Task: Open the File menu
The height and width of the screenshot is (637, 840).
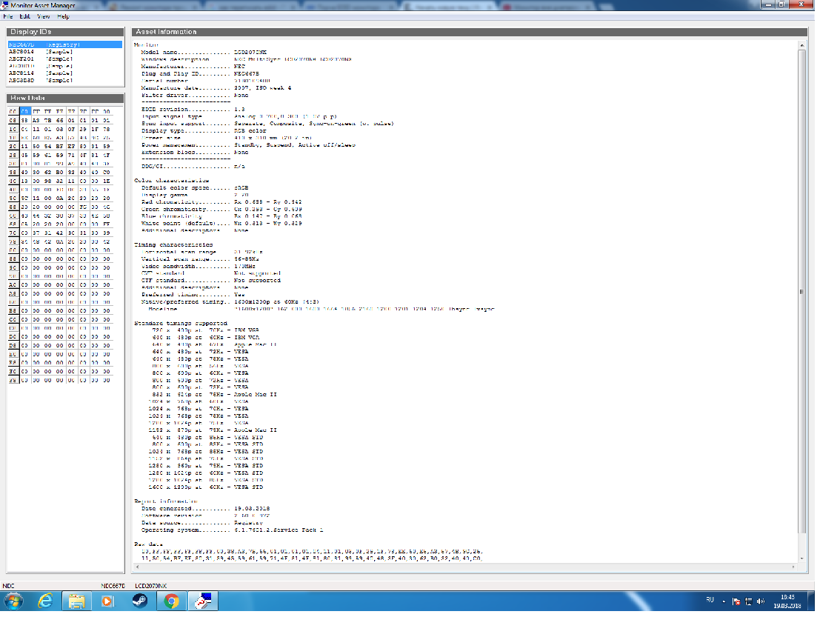Action: click(8, 16)
